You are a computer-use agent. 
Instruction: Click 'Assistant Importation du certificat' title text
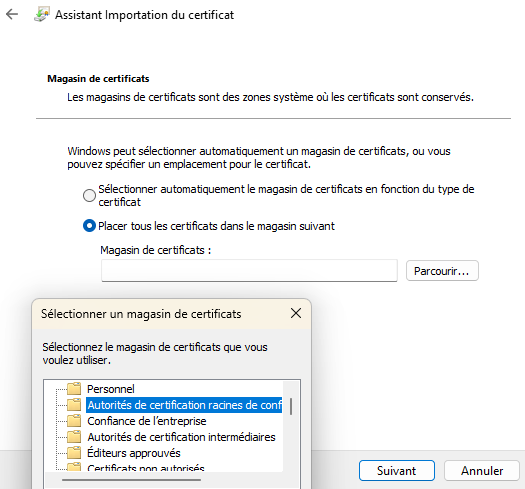point(144,15)
